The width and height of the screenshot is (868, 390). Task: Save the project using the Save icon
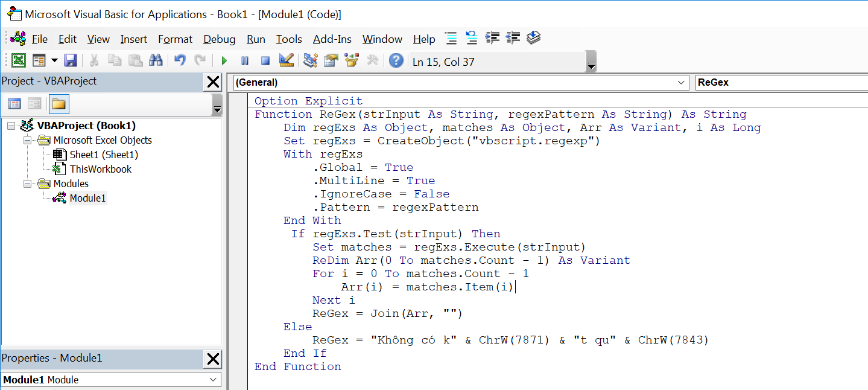coord(71,60)
